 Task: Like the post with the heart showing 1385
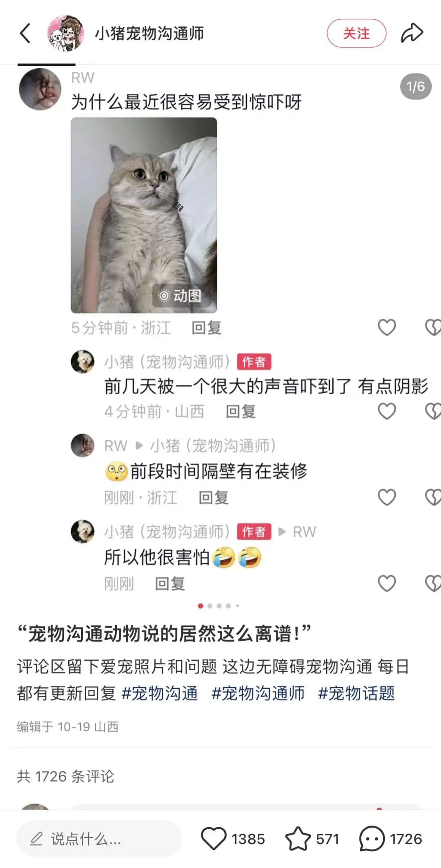coord(214,839)
